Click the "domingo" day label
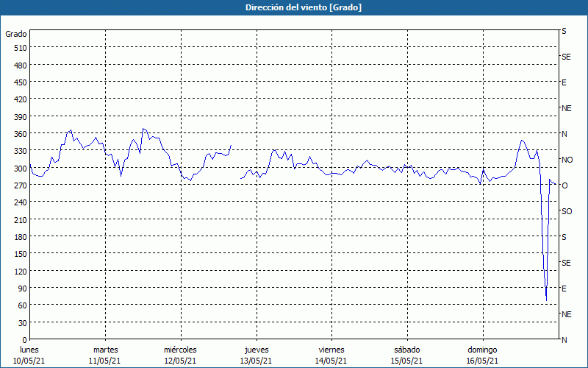Viewport: 588px width, 368px height. tap(482, 350)
